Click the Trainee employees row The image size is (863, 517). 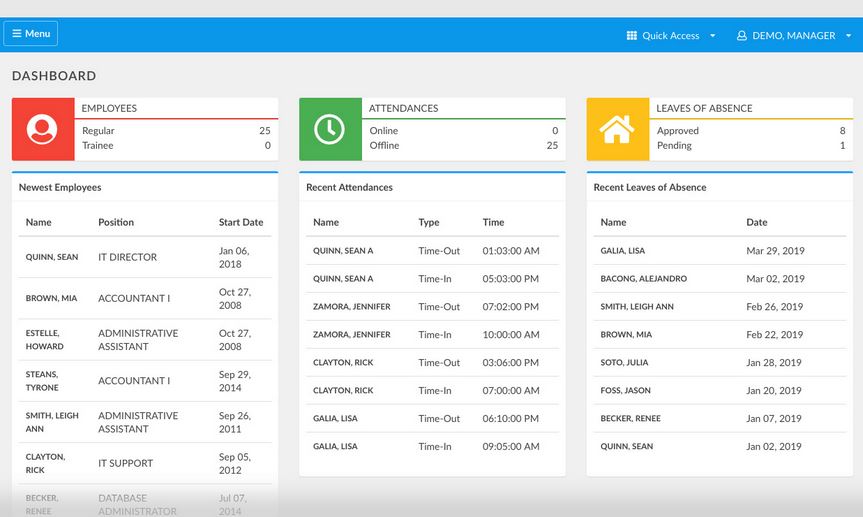coord(176,145)
